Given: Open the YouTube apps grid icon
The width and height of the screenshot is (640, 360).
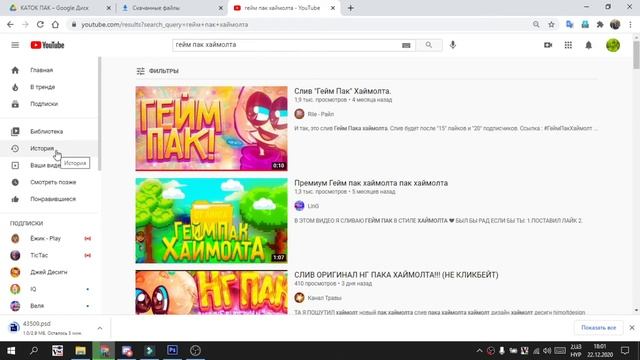Looking at the screenshot, I should pyautogui.click(x=568, y=45).
